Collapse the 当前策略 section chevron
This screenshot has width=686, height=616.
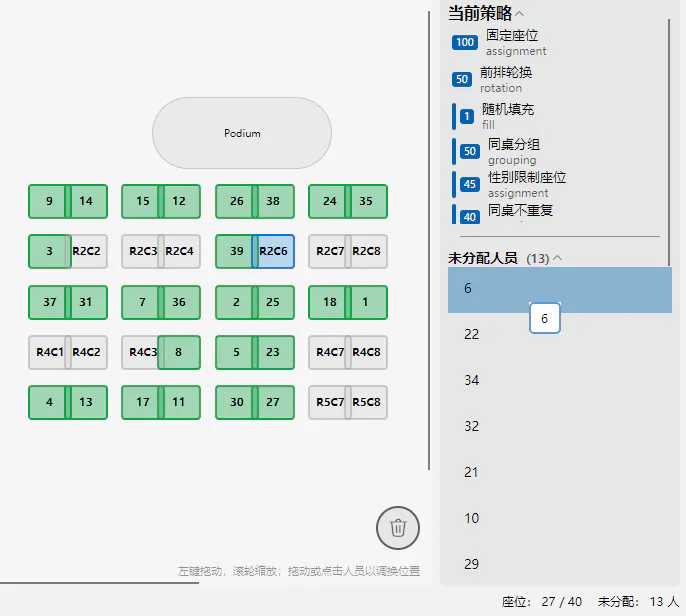[x=519, y=14]
